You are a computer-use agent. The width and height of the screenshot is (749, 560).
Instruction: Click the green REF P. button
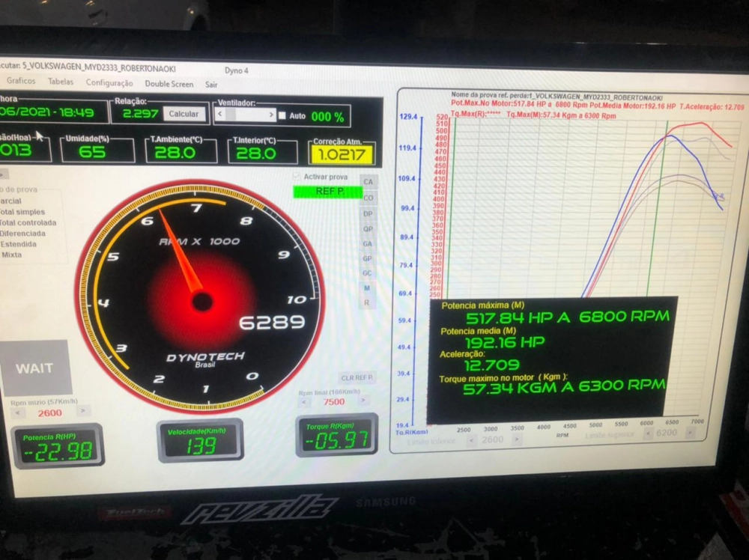point(328,192)
